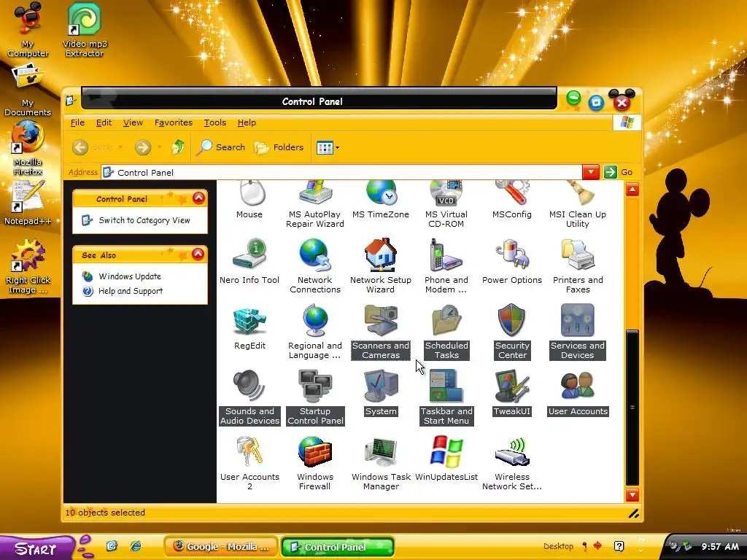Viewport: 747px width, 560px height.
Task: Toggle the Folders pane button
Action: point(279,147)
